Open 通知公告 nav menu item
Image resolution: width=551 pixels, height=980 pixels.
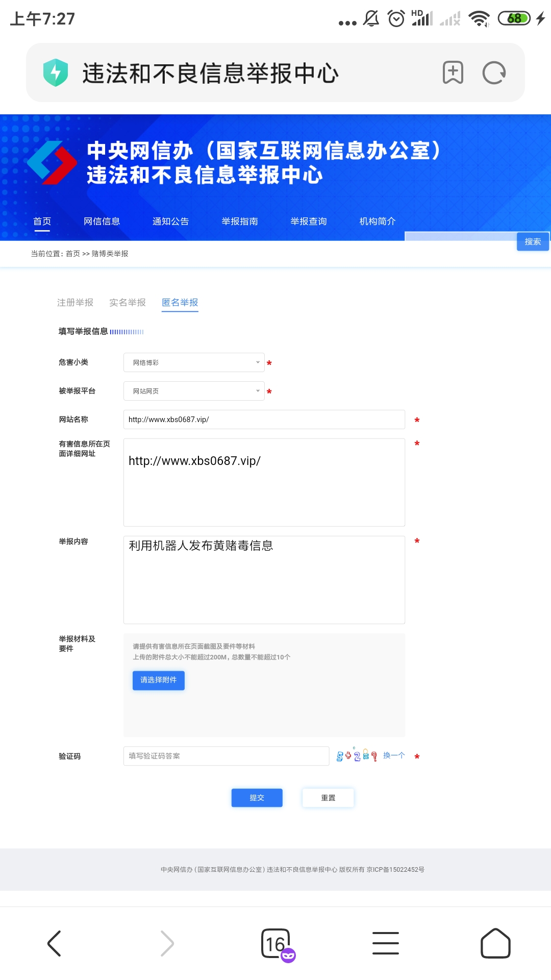[171, 221]
